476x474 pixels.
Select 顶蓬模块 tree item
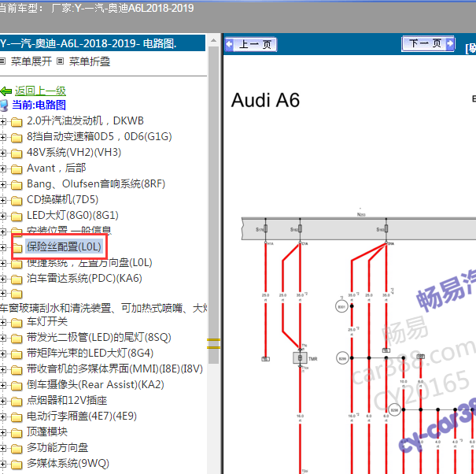tap(47, 432)
